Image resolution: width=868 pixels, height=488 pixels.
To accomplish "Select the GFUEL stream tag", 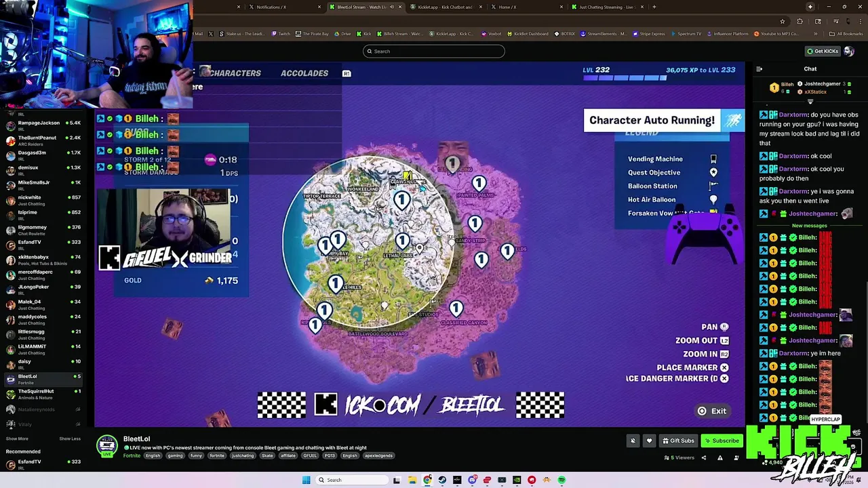I will click(309, 455).
